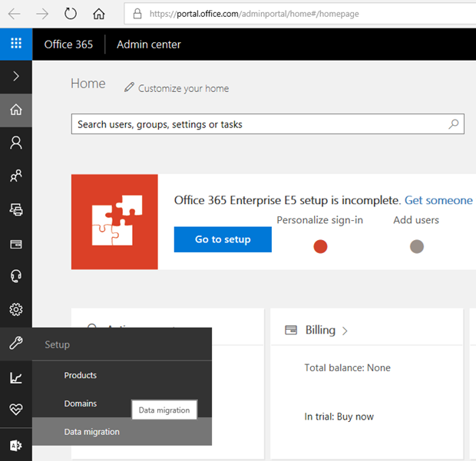
Task: Expand Billing using the chevron arrow
Action: pyautogui.click(x=345, y=331)
